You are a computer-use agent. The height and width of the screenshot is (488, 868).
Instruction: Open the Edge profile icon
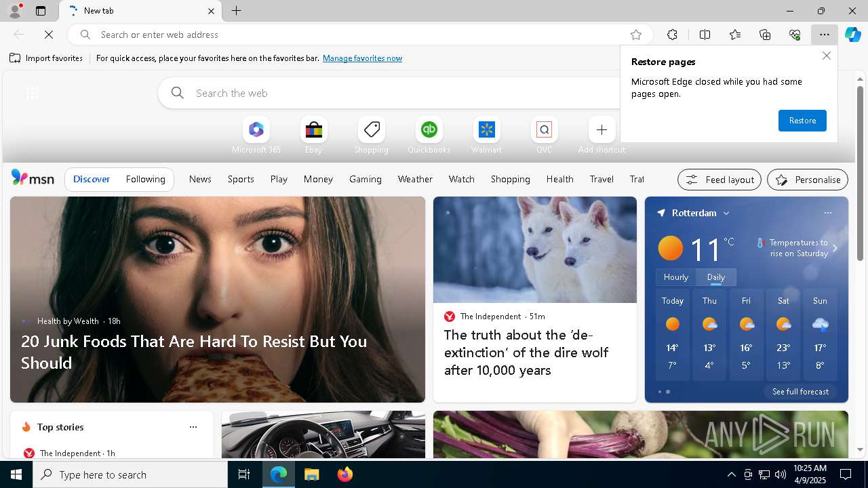(x=15, y=11)
